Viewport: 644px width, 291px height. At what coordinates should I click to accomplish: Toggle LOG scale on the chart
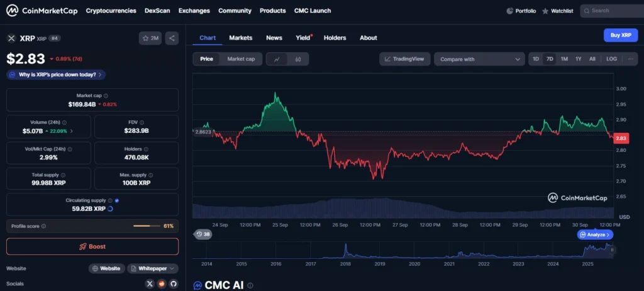(x=611, y=59)
